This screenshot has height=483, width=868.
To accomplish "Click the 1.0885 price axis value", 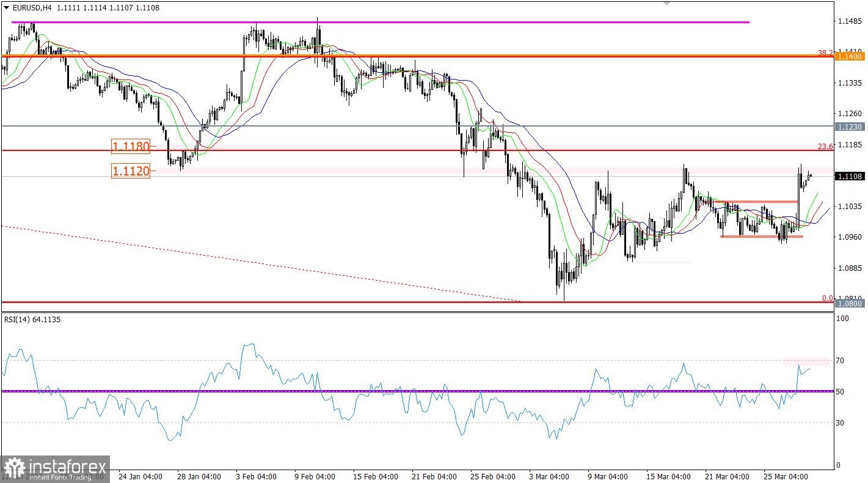I will coord(850,268).
